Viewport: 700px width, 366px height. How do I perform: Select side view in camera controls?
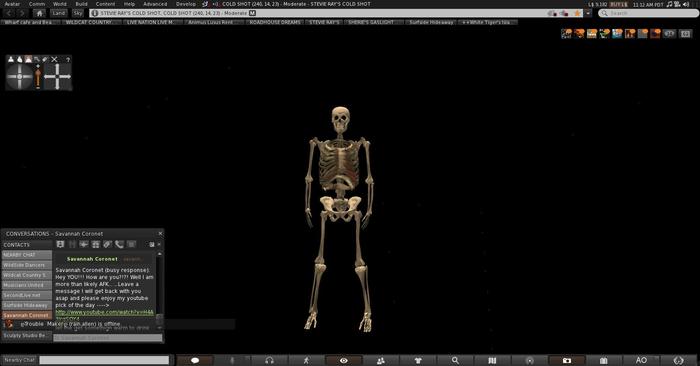point(20,59)
